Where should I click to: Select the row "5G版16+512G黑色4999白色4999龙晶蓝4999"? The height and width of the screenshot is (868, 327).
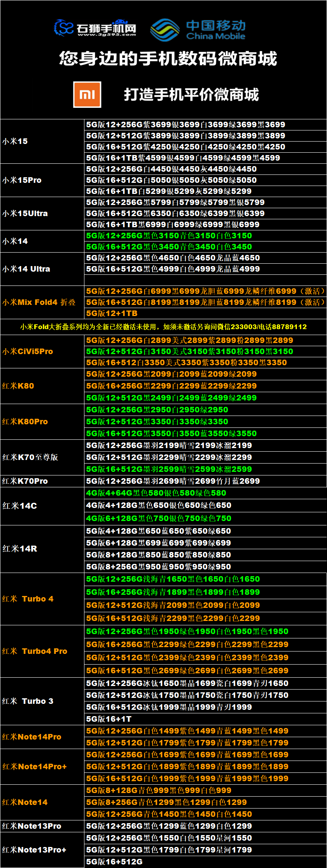[x=206, y=269]
